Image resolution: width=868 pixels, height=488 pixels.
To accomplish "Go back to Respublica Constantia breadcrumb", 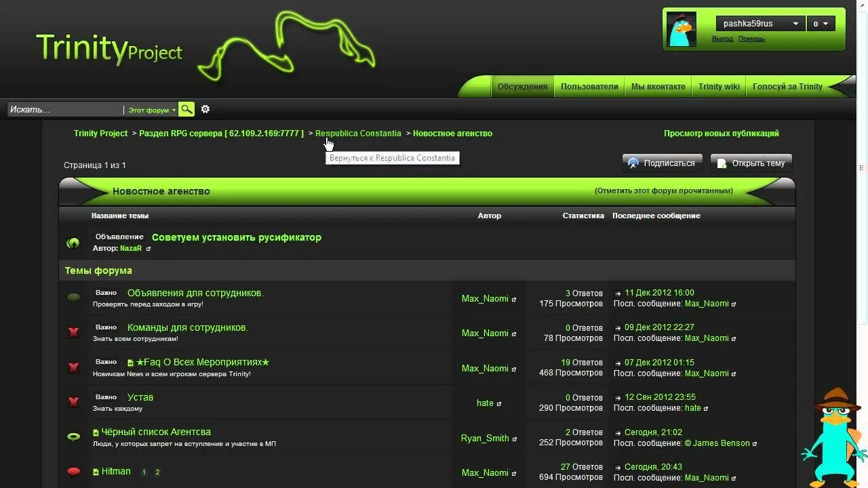I will (358, 134).
